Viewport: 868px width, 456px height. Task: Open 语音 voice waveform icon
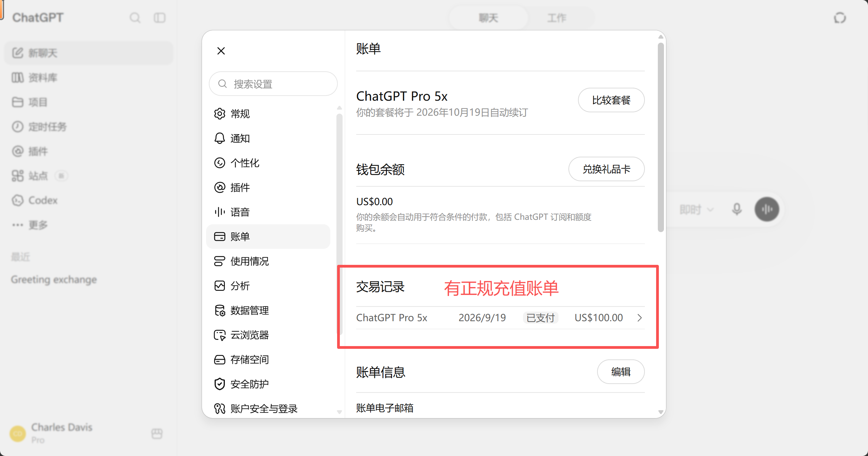click(220, 212)
